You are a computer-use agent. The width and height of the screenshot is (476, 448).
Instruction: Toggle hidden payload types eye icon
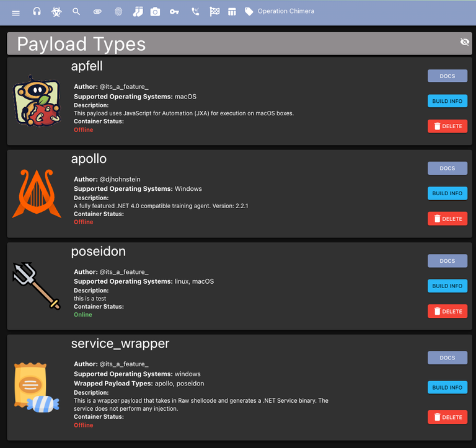[464, 42]
